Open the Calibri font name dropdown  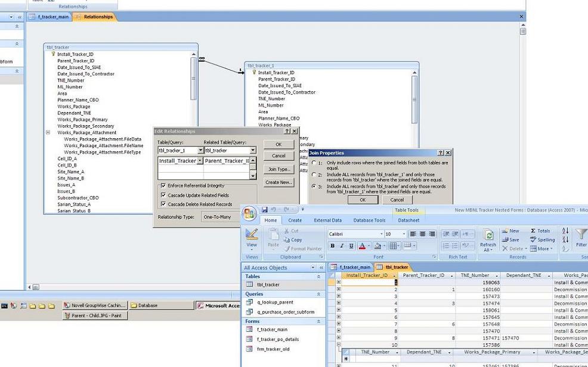coord(382,234)
